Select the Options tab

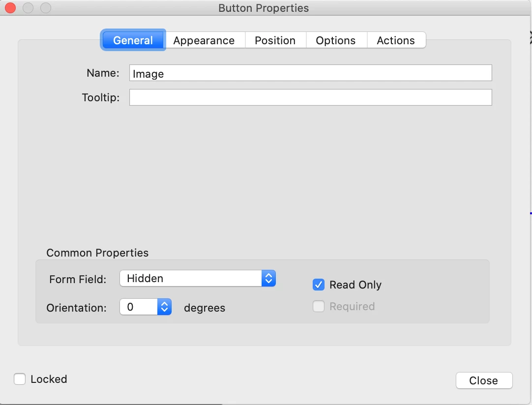335,40
